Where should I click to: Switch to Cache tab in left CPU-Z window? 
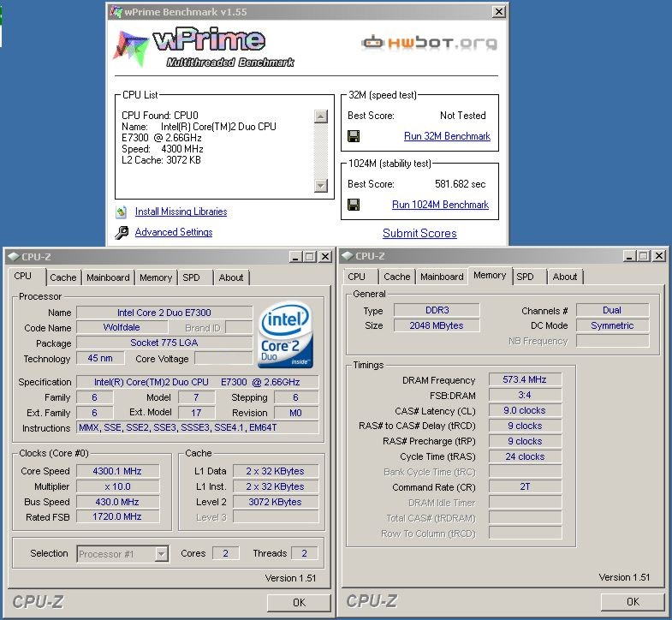(x=63, y=277)
